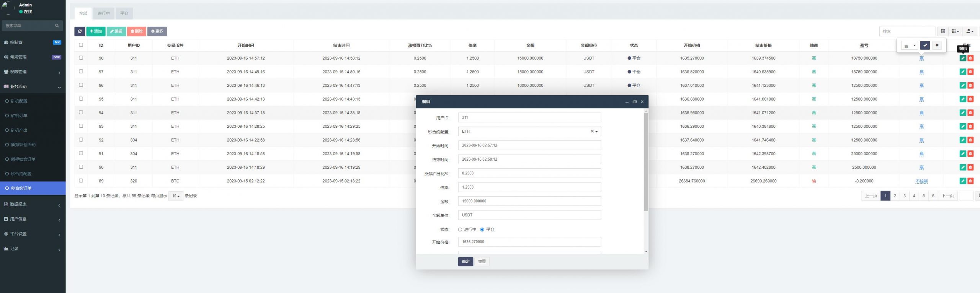Open the 控制台 sidebar menu

pyautogui.click(x=33, y=42)
